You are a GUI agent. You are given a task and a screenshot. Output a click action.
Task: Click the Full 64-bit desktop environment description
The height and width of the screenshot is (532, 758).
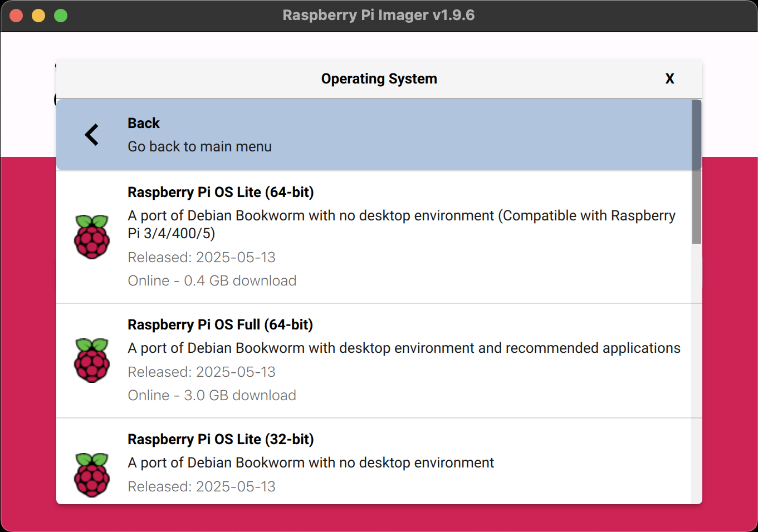coord(404,348)
